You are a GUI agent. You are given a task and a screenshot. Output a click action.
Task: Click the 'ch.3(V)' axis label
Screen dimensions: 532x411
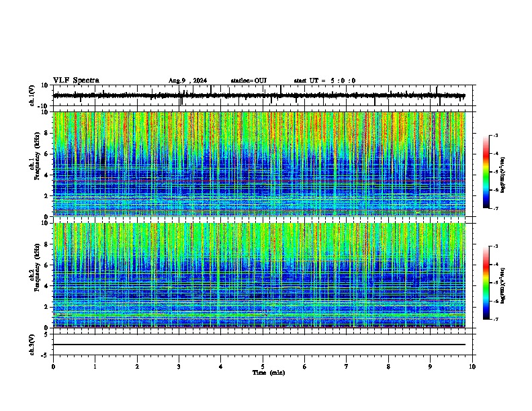(x=32, y=345)
